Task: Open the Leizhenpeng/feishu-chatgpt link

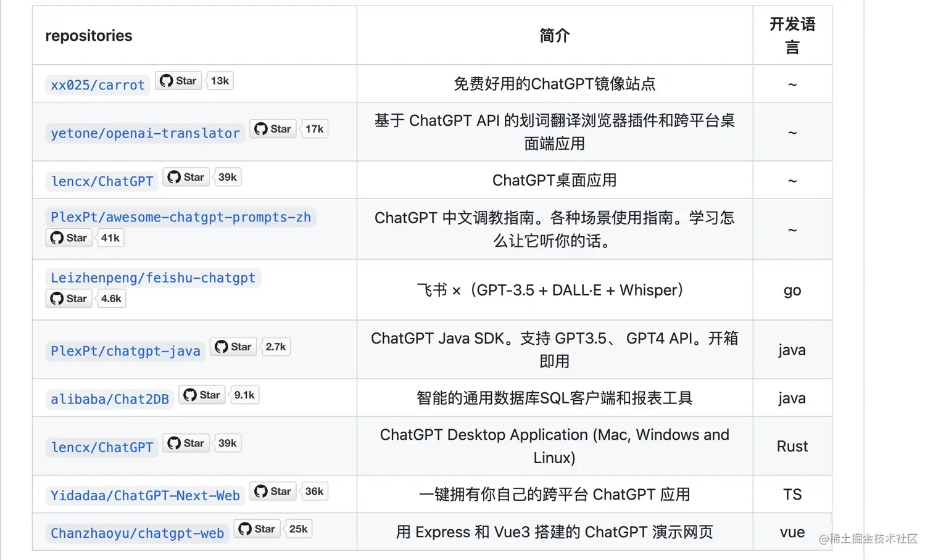Action: (153, 278)
